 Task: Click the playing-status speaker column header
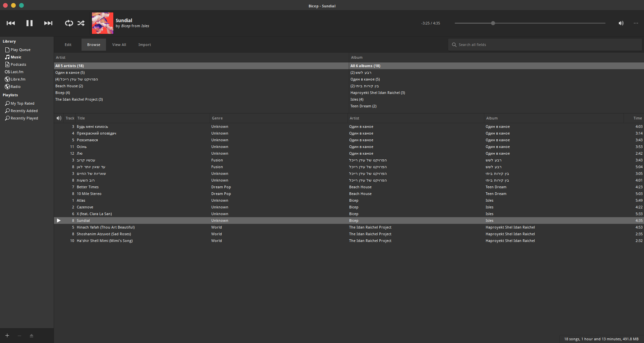[59, 118]
